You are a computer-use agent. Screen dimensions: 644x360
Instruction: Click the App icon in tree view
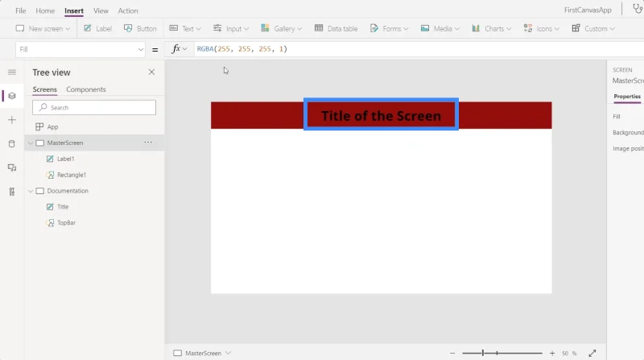pos(39,127)
